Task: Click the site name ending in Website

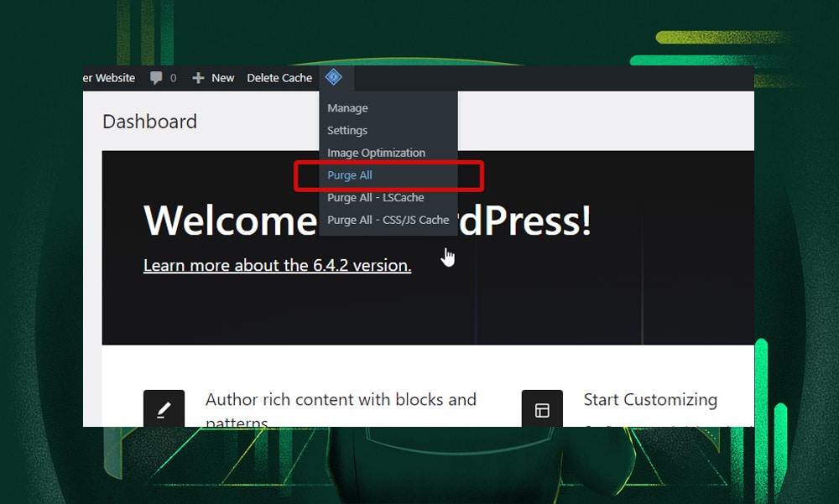Action: 110,78
